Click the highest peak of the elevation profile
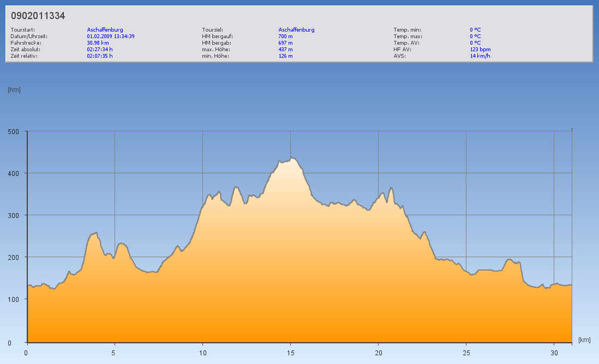This screenshot has height=364, width=599. click(292, 158)
